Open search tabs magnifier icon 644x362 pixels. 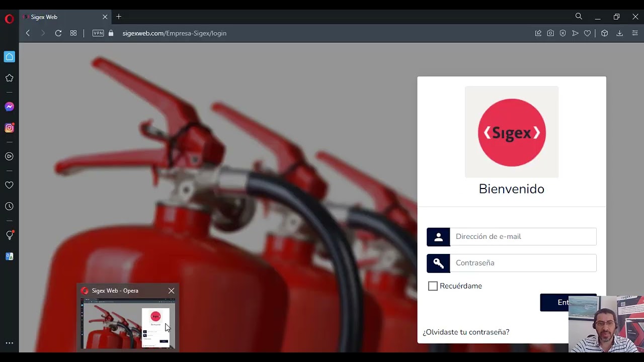(579, 17)
